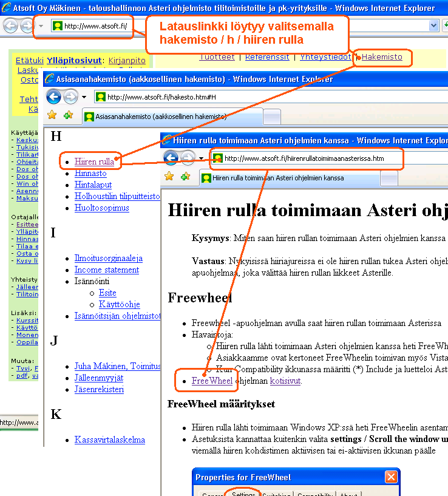Open the Esite link under Isännöinti
448x496 pixels.
[x=107, y=293]
